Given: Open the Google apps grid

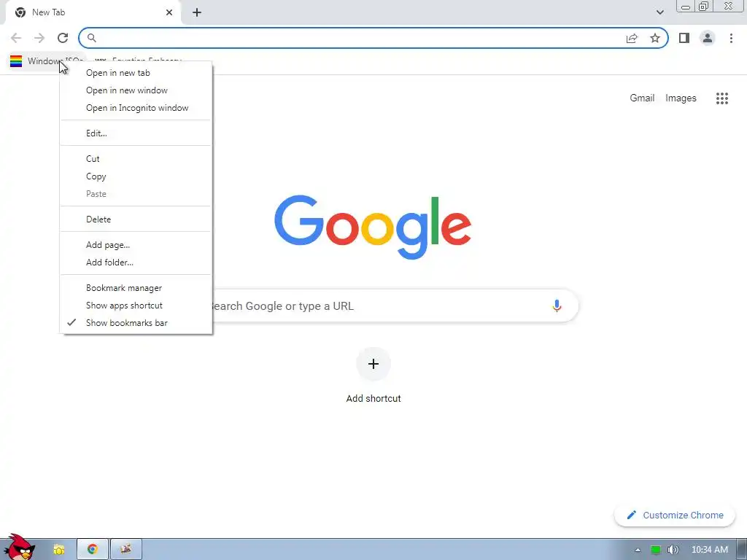Looking at the screenshot, I should [722, 98].
